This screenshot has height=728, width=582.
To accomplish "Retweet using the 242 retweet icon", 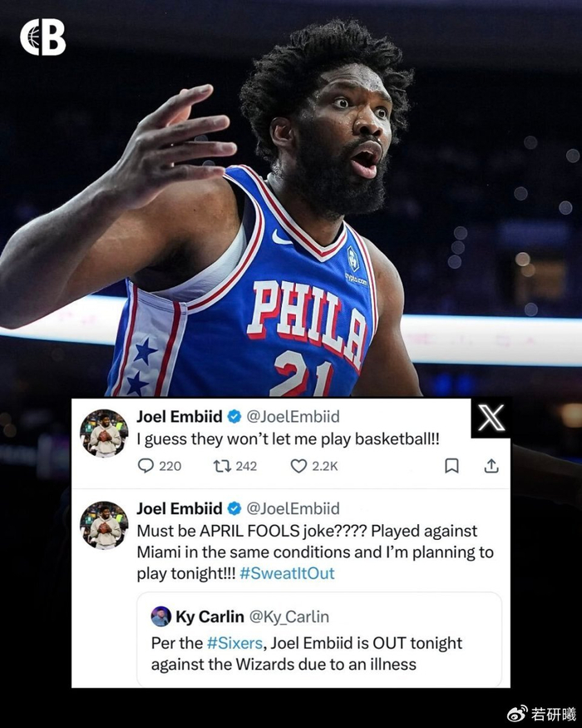I will pos(220,466).
